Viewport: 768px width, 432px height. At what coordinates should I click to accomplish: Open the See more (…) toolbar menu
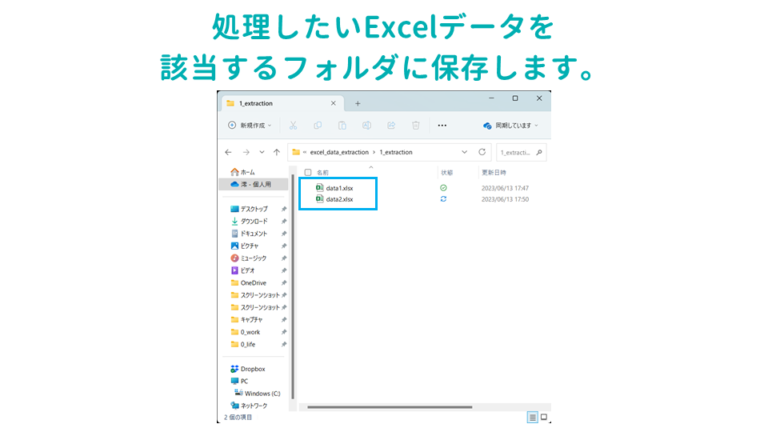(442, 126)
